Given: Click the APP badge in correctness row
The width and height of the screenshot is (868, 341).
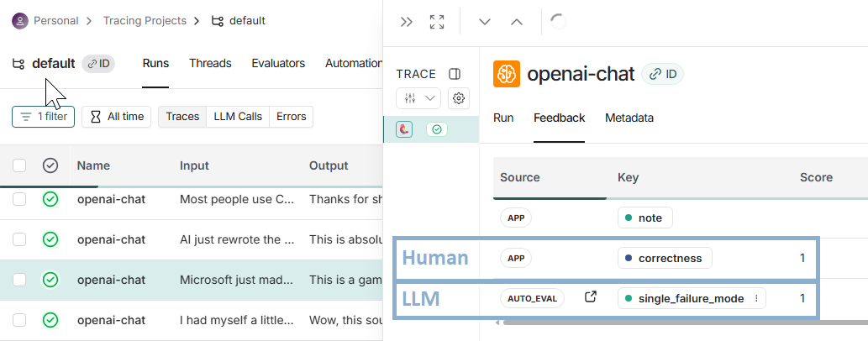Looking at the screenshot, I should click(x=516, y=259).
